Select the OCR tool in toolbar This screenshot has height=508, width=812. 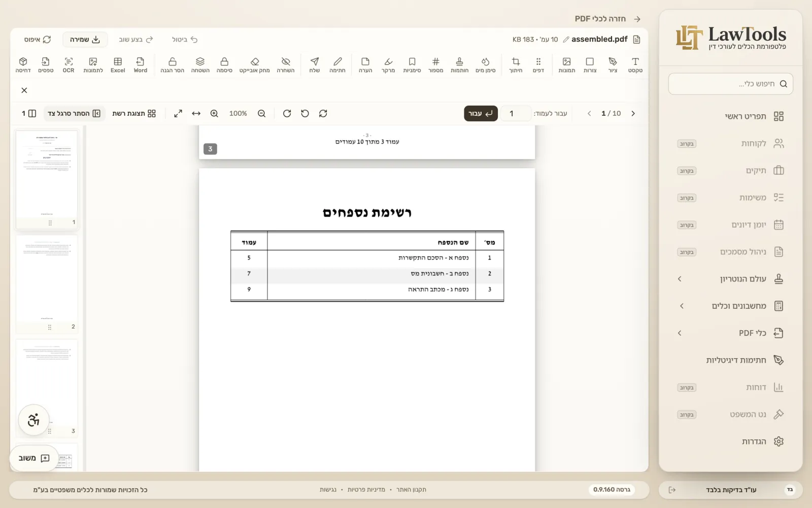coord(69,65)
